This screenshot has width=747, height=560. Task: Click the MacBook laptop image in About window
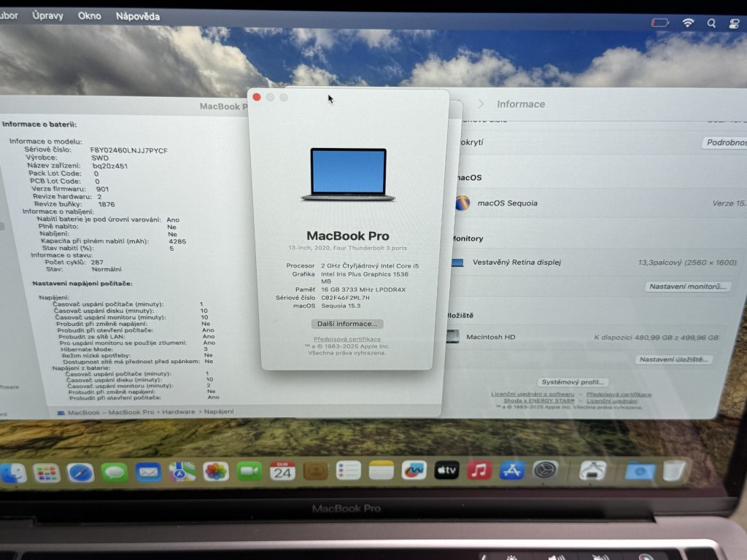tap(348, 174)
